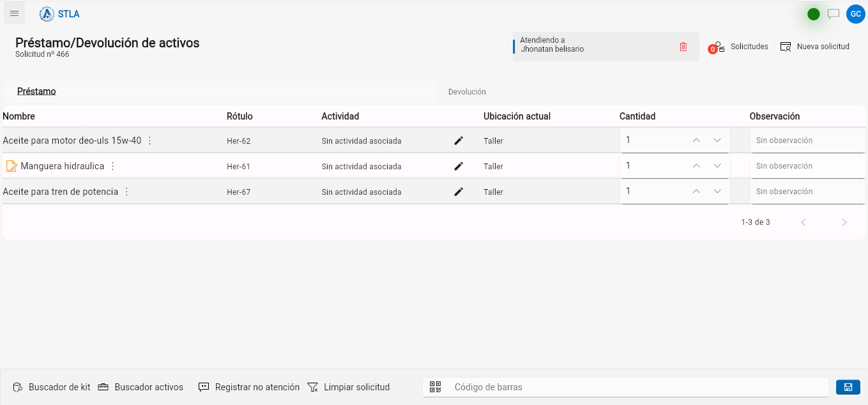Screen dimensions: 868x405
Task: Click the Observación column header
Action: click(775, 116)
